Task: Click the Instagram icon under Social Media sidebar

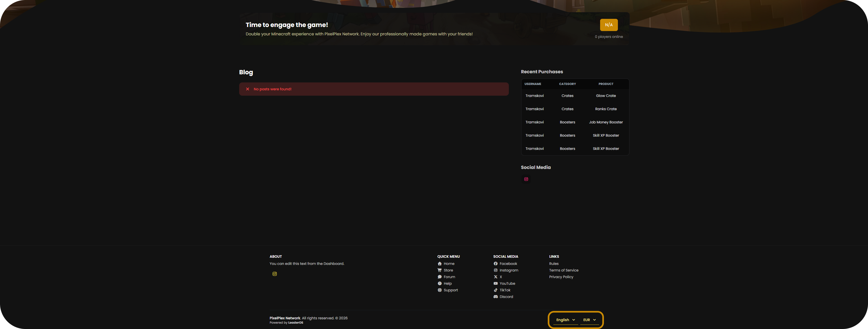Action: (x=526, y=179)
